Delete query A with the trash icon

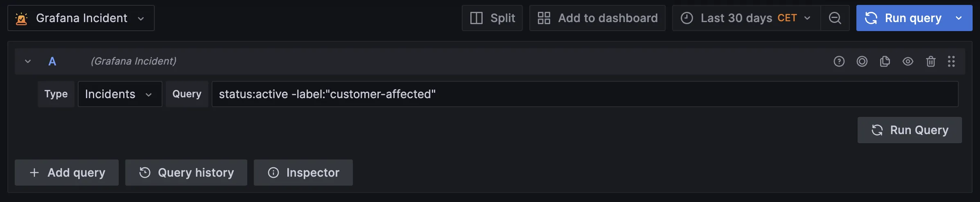point(930,61)
